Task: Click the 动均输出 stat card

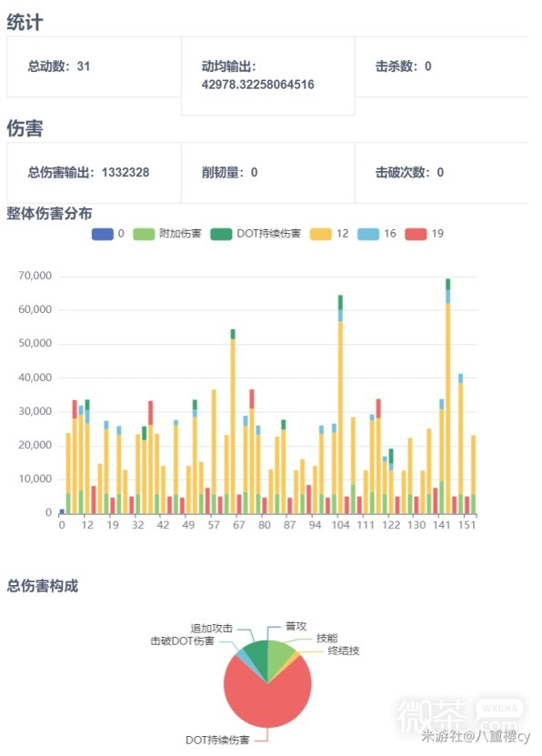Action: 268,76
